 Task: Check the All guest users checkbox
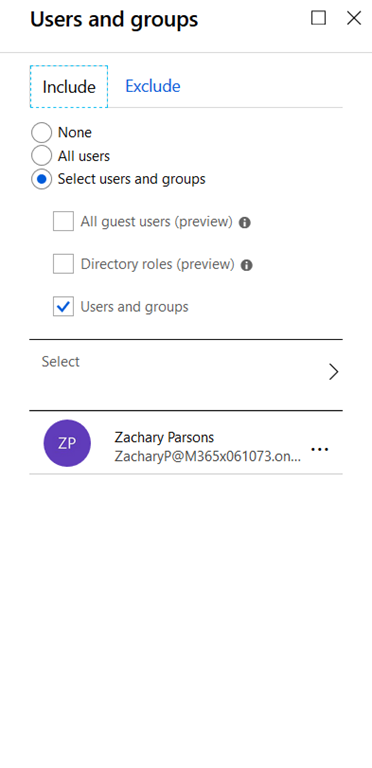[64, 221]
